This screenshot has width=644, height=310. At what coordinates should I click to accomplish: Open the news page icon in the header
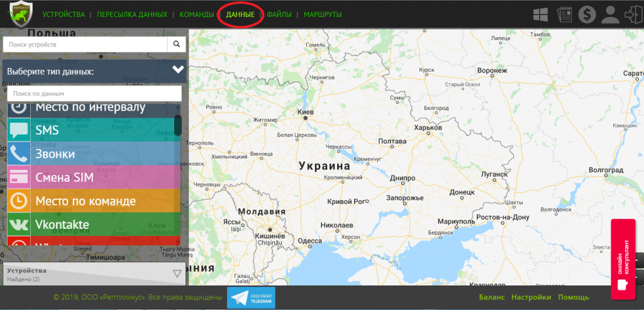(564, 15)
